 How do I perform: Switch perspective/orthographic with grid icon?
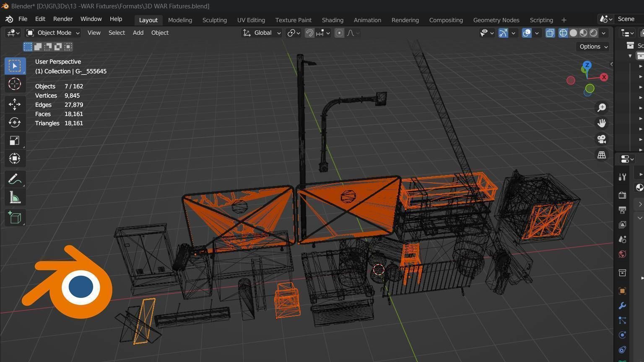point(602,155)
